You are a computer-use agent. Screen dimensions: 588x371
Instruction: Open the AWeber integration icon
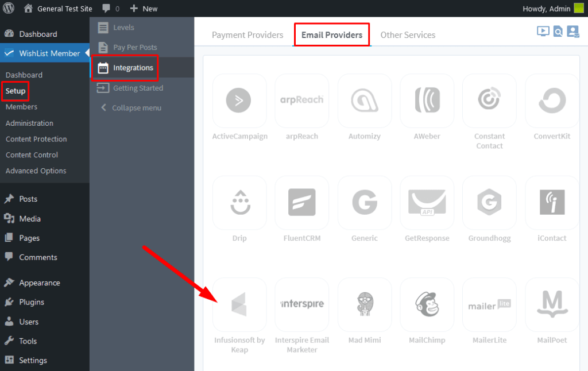click(427, 101)
